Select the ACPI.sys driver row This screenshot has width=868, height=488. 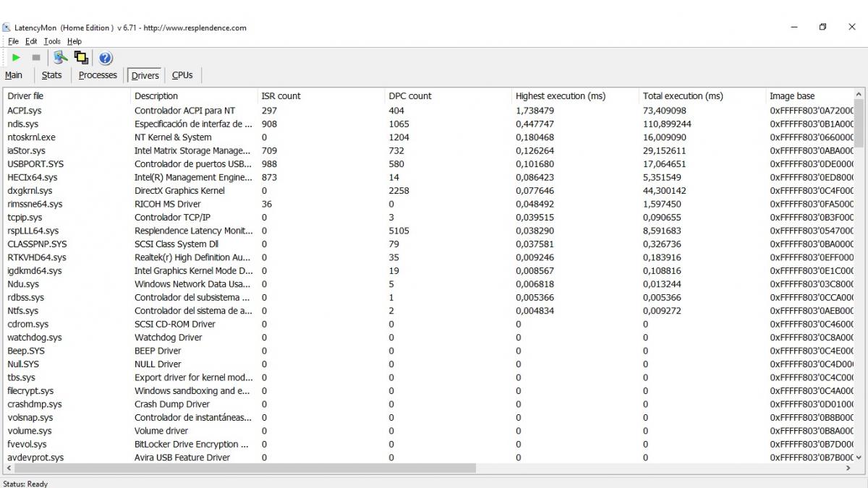click(x=429, y=111)
